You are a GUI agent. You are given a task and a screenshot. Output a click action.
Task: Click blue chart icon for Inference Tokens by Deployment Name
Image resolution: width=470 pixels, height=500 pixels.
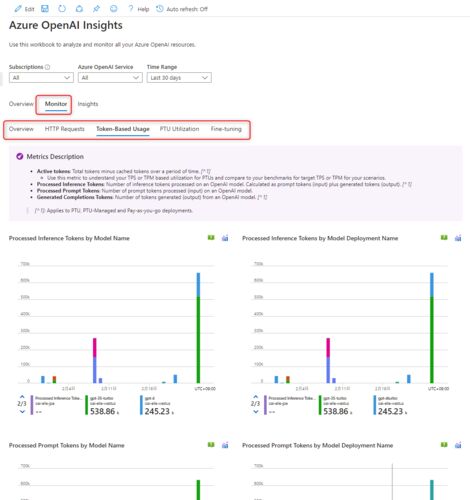458,238
